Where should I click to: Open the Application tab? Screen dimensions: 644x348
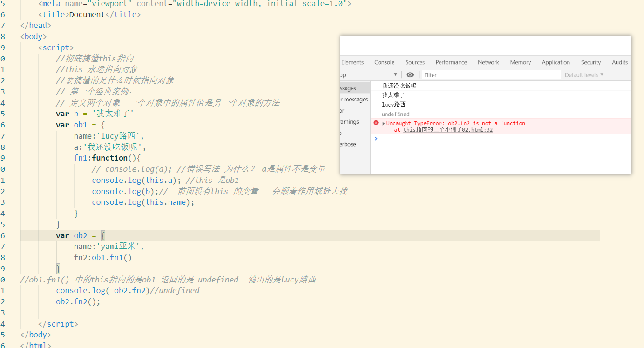pyautogui.click(x=556, y=62)
